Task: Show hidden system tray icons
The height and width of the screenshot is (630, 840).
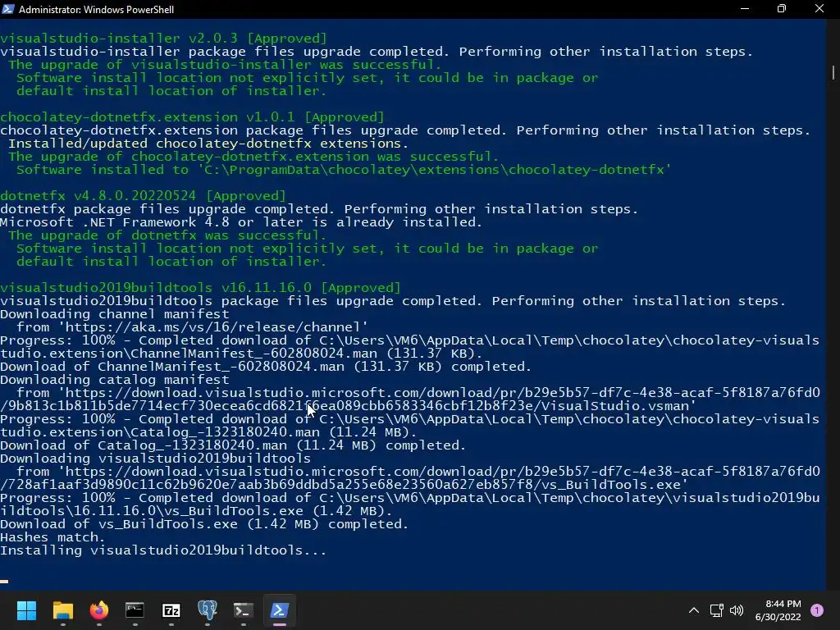Action: [694, 610]
